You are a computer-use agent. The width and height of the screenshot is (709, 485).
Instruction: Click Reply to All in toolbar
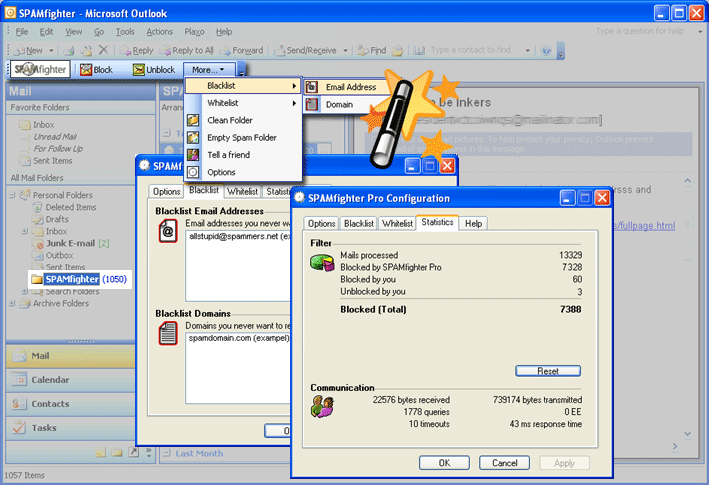tap(187, 50)
